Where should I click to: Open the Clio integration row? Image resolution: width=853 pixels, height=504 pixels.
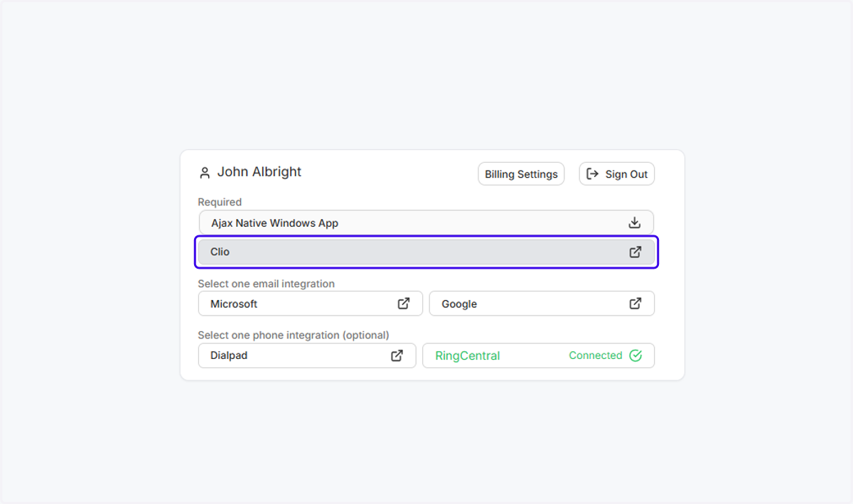tap(426, 252)
